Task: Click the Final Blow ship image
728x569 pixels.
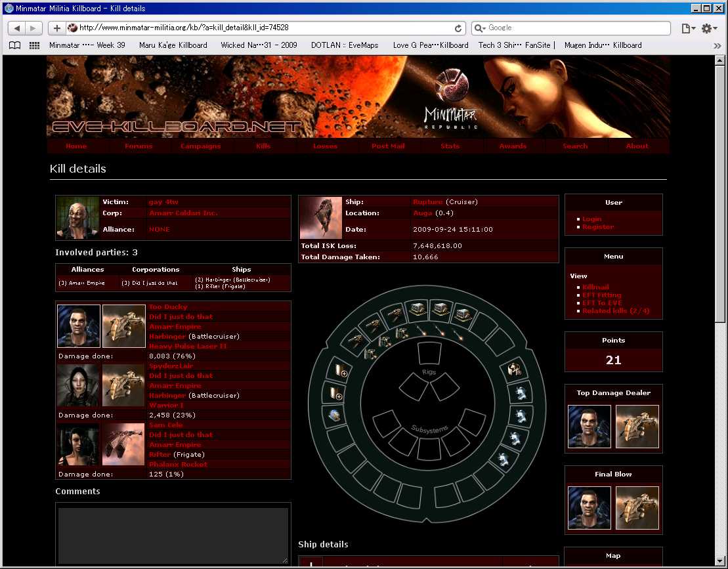Action: tap(637, 508)
